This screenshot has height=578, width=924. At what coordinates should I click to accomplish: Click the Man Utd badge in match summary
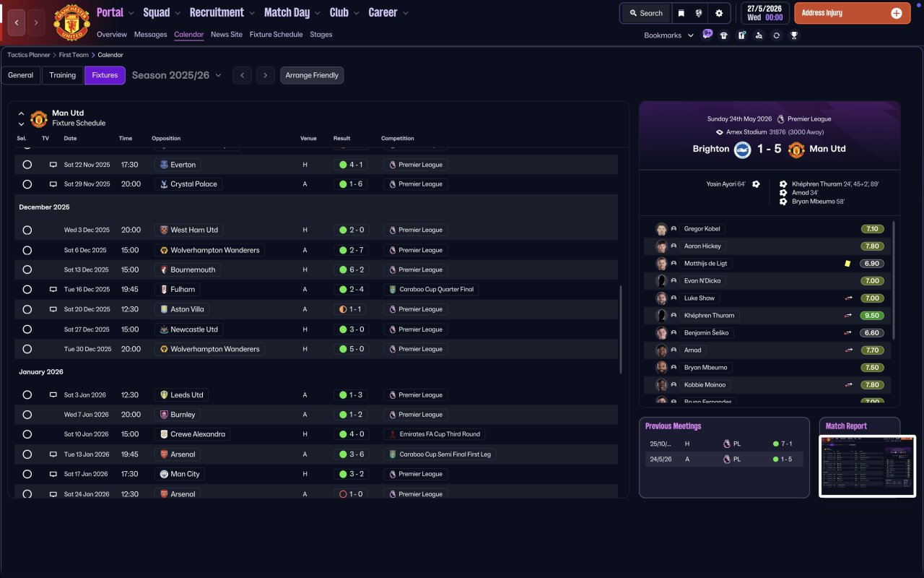(796, 150)
